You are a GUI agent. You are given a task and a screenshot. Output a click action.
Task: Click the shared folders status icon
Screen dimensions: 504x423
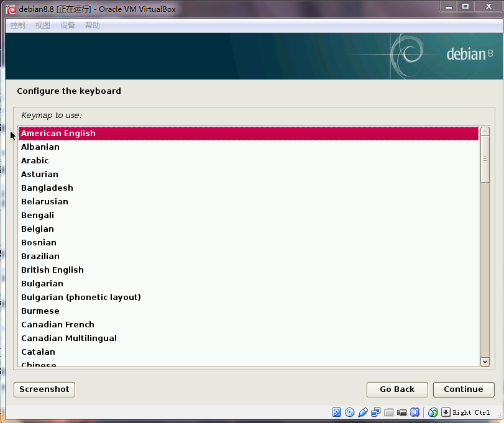pos(389,412)
